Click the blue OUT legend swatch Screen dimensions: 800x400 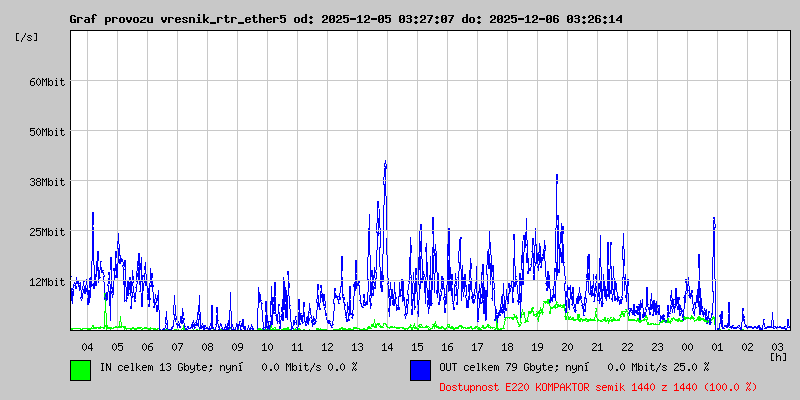[x=420, y=369]
